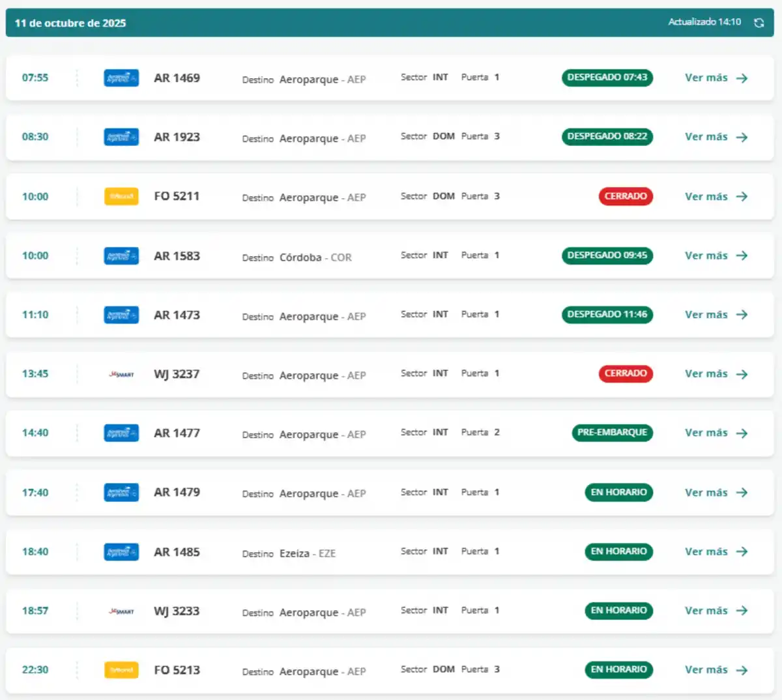Click the airline logo for flight AR 1485

121,552
